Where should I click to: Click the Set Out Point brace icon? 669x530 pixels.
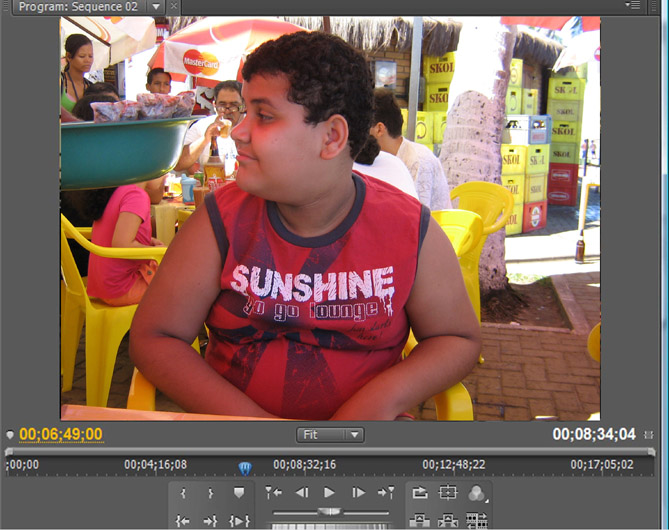[x=211, y=493]
